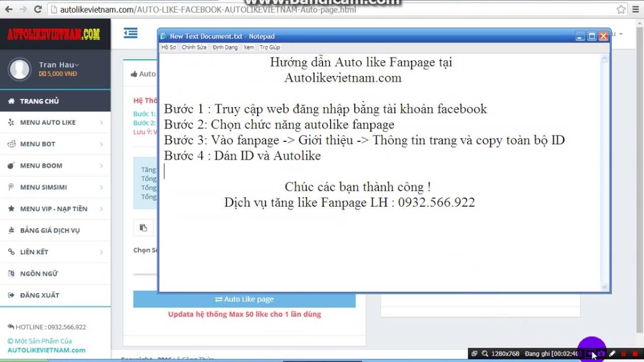644x362 pixels.
Task: Click the HOTLINE : 0932.566.922 text
Action: 51,327
